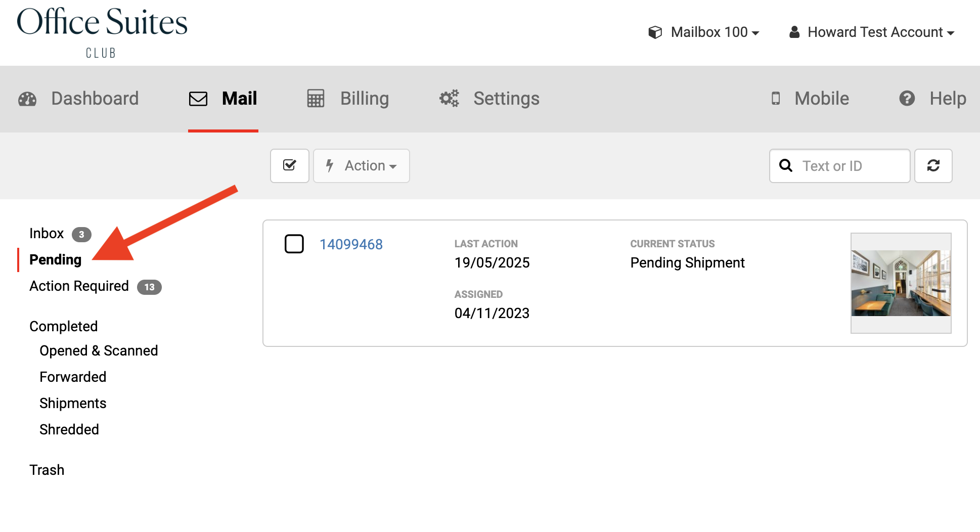Image resolution: width=980 pixels, height=532 pixels.
Task: Click the Settings gears icon
Action: [449, 99]
